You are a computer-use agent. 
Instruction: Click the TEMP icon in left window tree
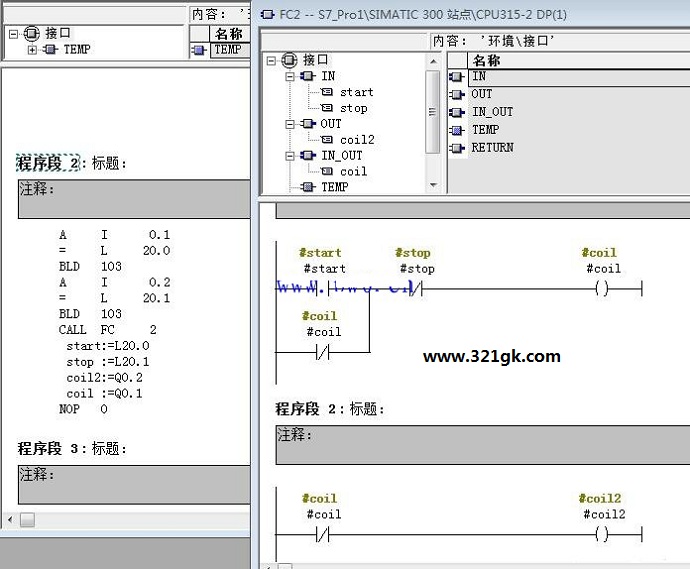(x=50, y=49)
